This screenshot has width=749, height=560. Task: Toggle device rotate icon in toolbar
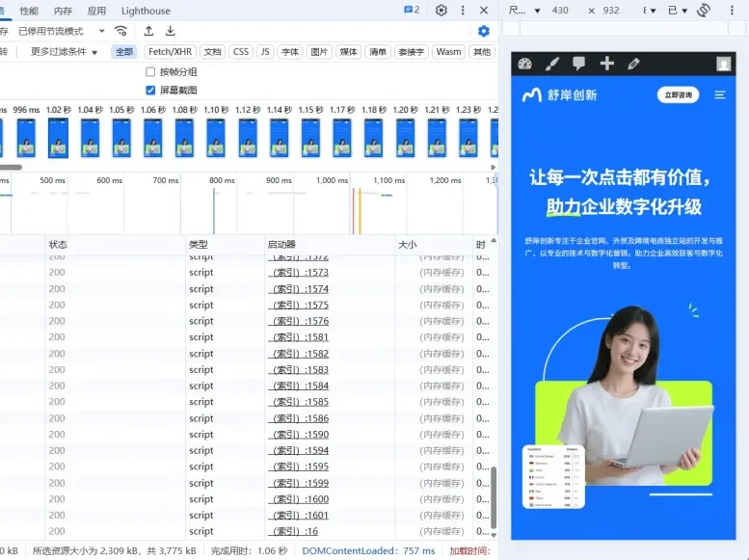coord(704,11)
